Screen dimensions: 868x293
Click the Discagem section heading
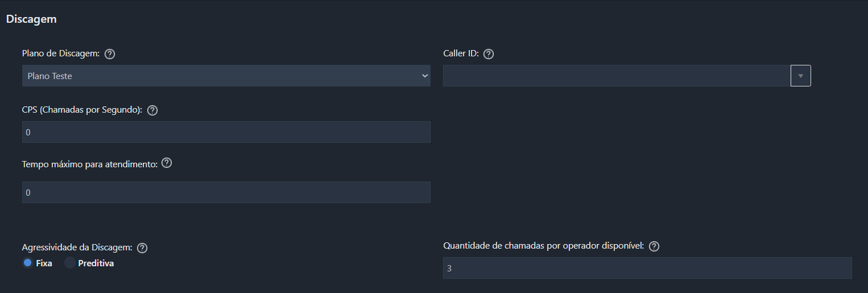31,19
